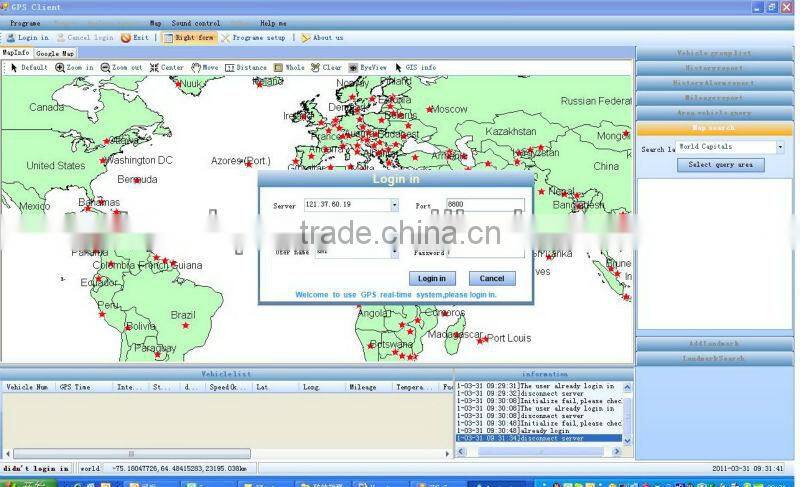Click information log scroll left arrow

point(461,452)
